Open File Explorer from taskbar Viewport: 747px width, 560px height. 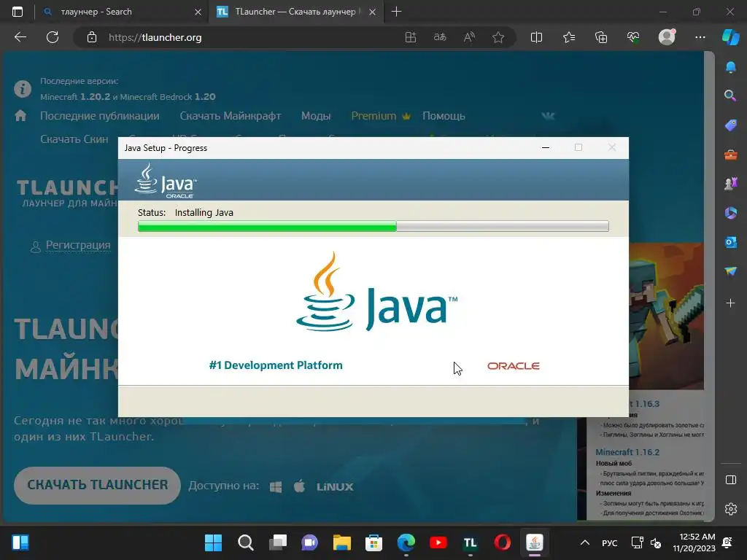point(342,542)
